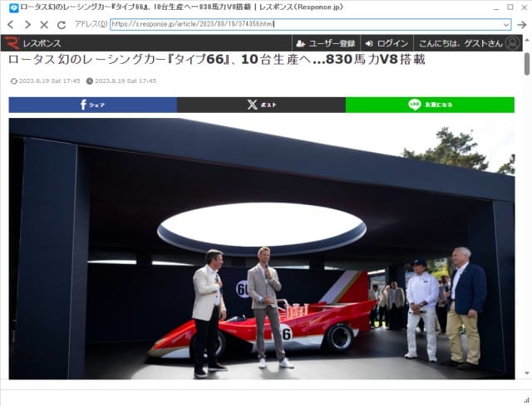Viewport: 532px width, 406px height.
Task: Post article on X
Action: point(261,105)
